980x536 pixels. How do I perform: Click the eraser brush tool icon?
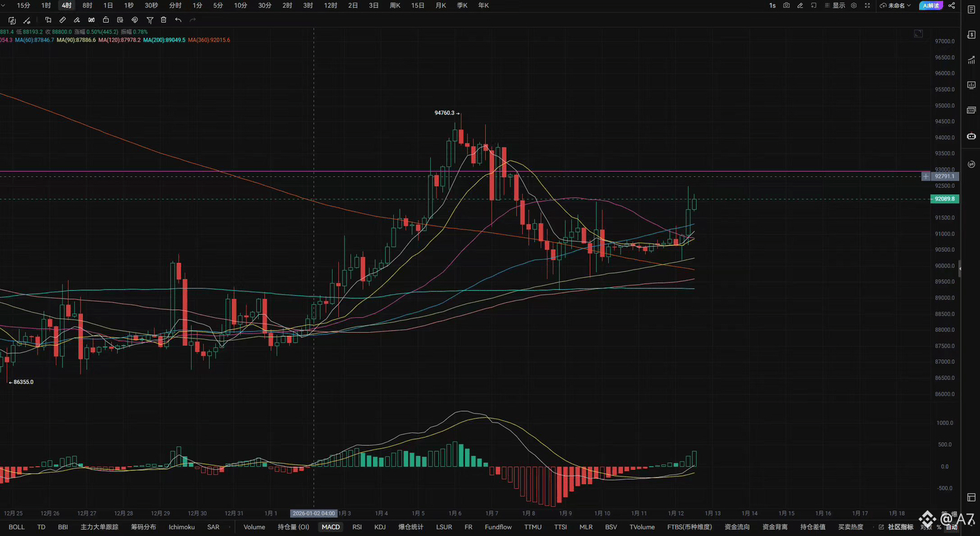pyautogui.click(x=77, y=20)
